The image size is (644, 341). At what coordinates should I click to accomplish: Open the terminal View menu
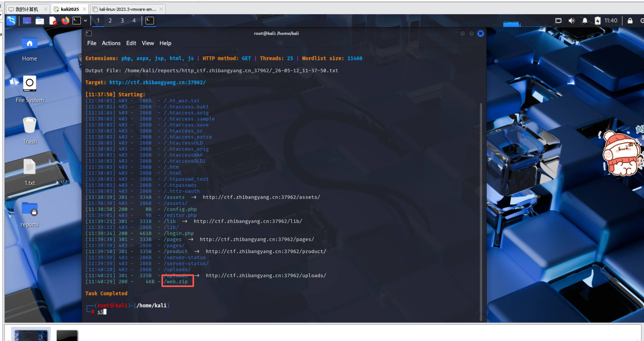click(x=148, y=43)
